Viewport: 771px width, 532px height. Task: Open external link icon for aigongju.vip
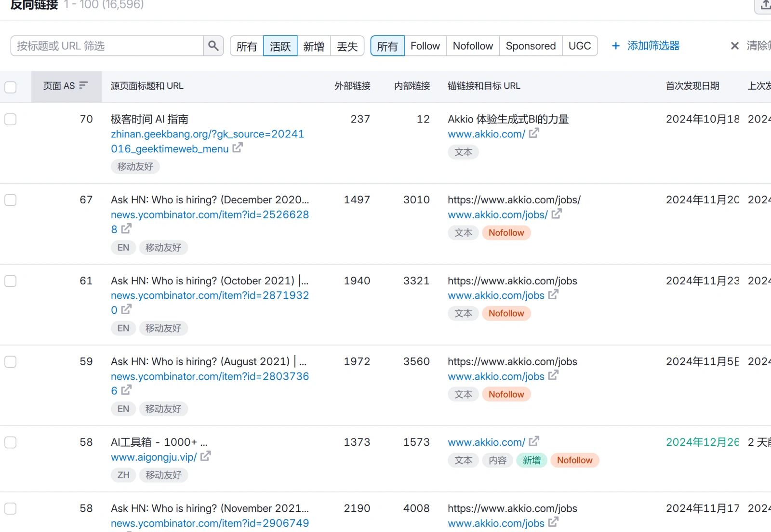[206, 456]
